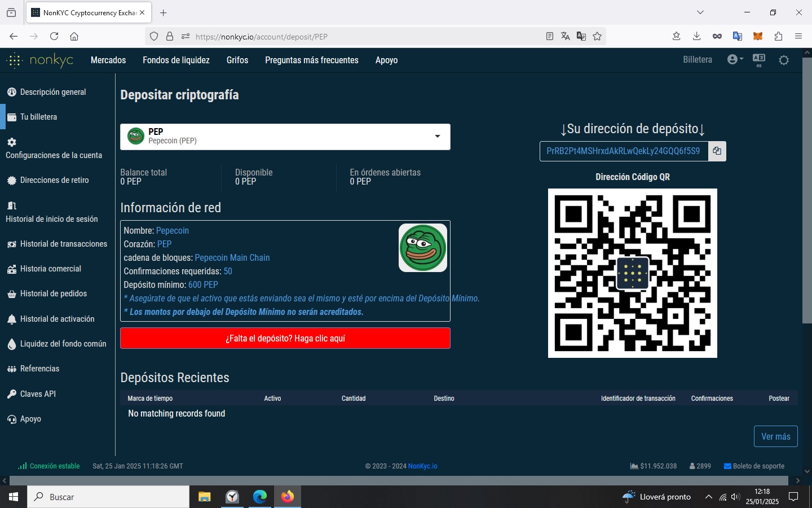
Task: Bookmark this page with star icon
Action: [x=597, y=36]
